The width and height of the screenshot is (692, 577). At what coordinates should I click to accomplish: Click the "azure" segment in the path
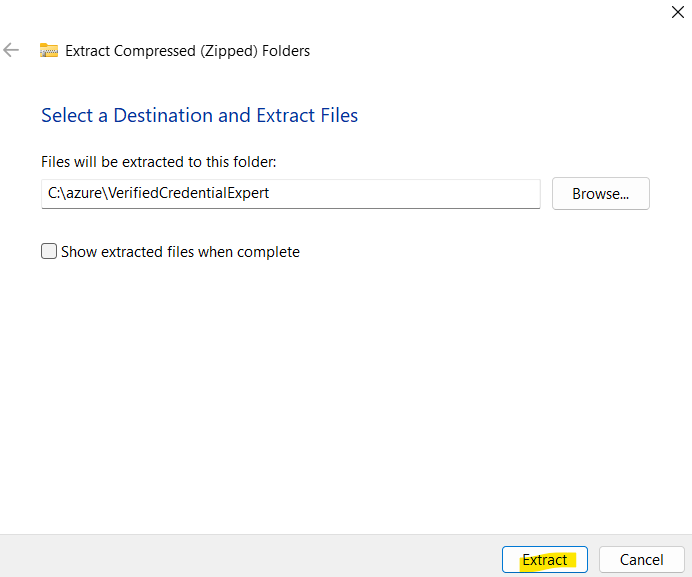click(84, 193)
